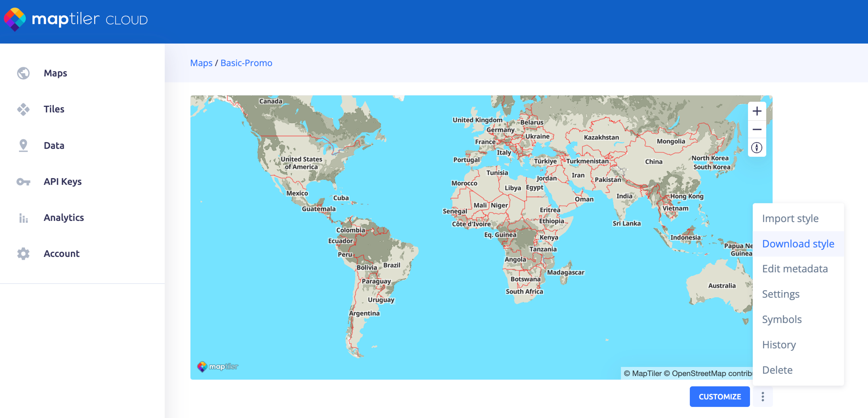Click the Maps globe icon in sidebar
This screenshot has height=418, width=868.
[x=23, y=73]
